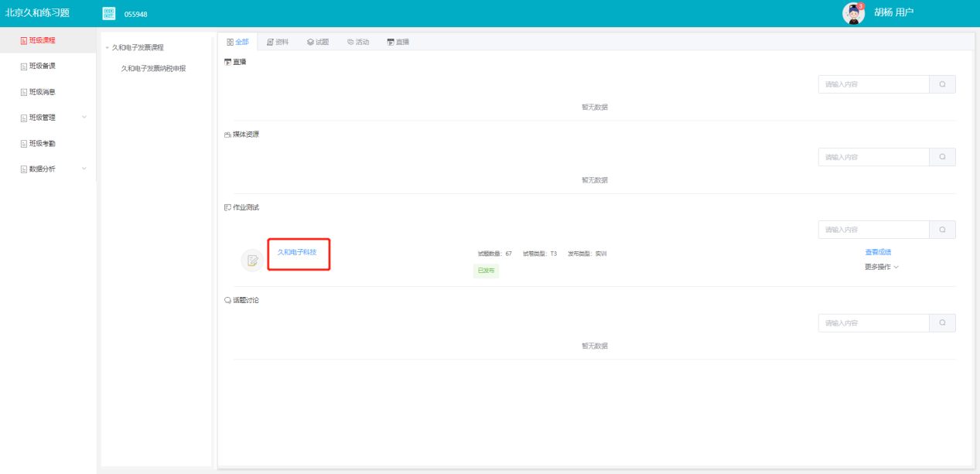Click the homework edit icon beside 久和电子科技
The image size is (980, 474).
(252, 261)
